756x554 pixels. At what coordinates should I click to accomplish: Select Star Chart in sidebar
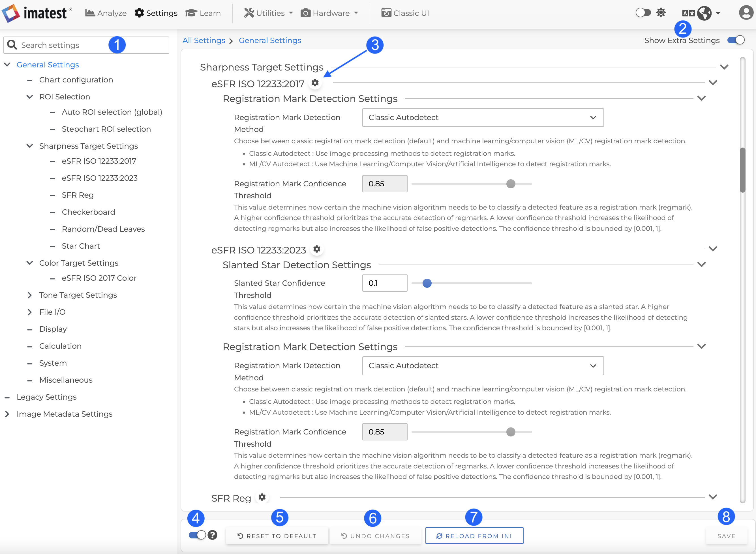(x=81, y=246)
